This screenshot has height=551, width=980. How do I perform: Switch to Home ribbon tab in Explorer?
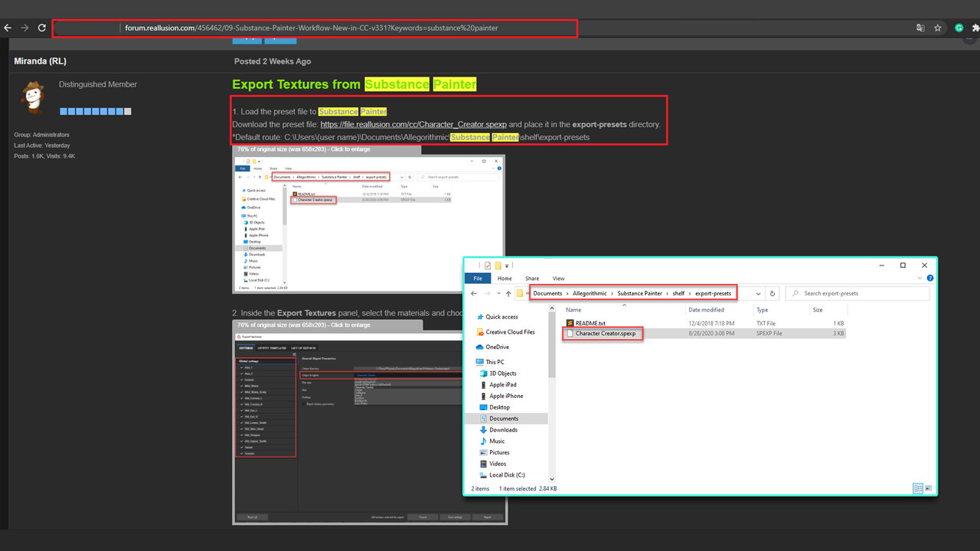pyautogui.click(x=505, y=279)
